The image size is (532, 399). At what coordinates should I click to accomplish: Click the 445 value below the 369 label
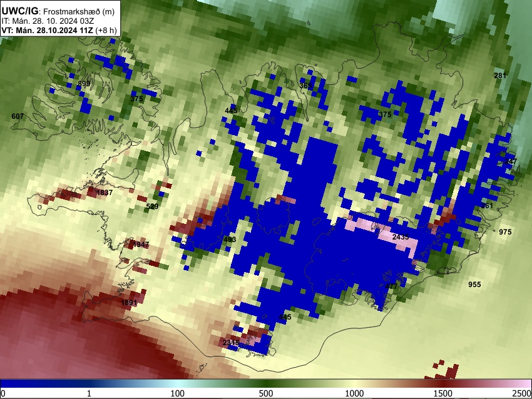[x=231, y=111]
